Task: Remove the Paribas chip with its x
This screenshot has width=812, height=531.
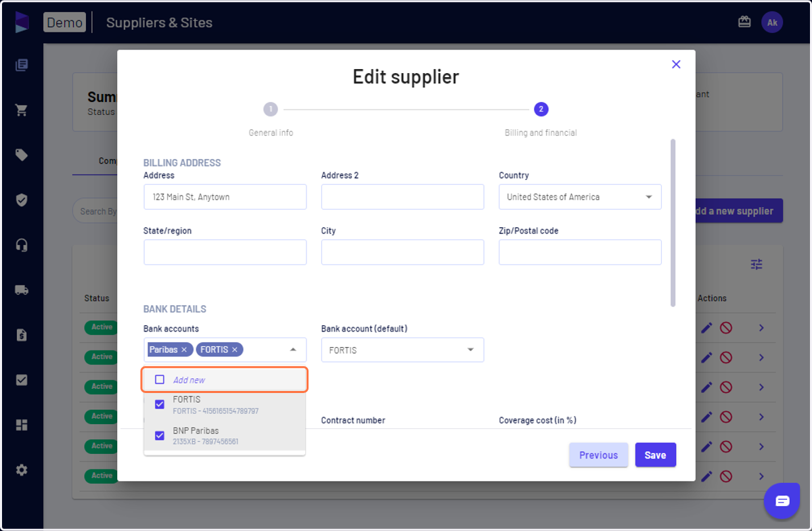Action: tap(184, 350)
